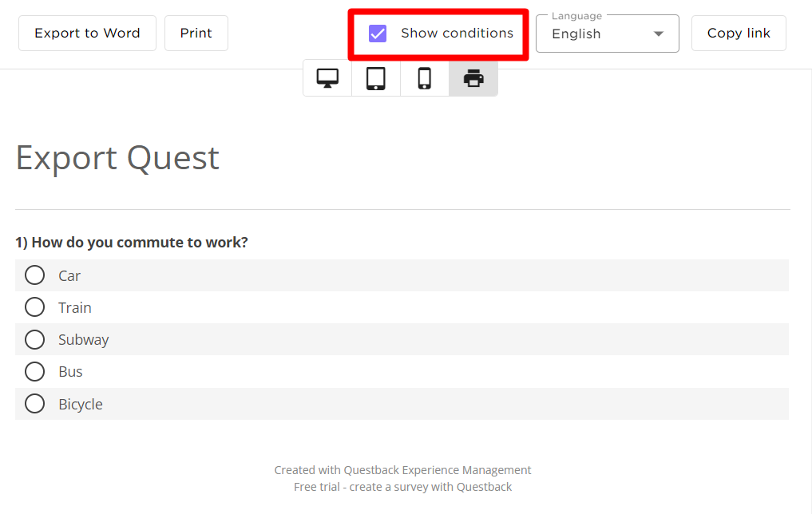Click the commute to work question text
Viewport: 812px width, 514px height.
point(132,243)
